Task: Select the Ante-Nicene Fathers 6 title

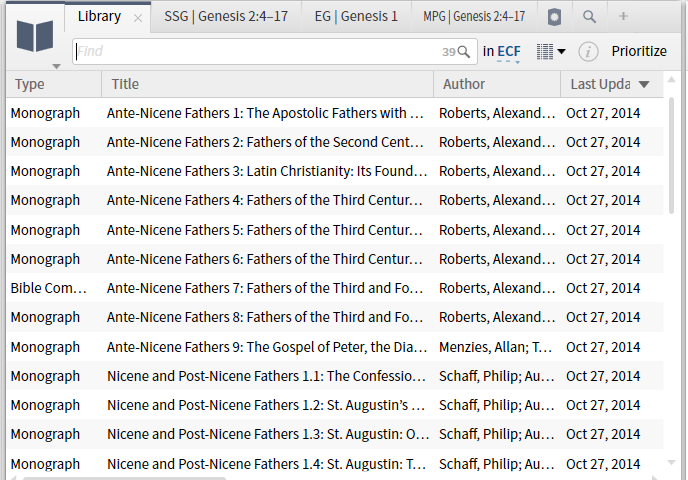Action: 265,259
